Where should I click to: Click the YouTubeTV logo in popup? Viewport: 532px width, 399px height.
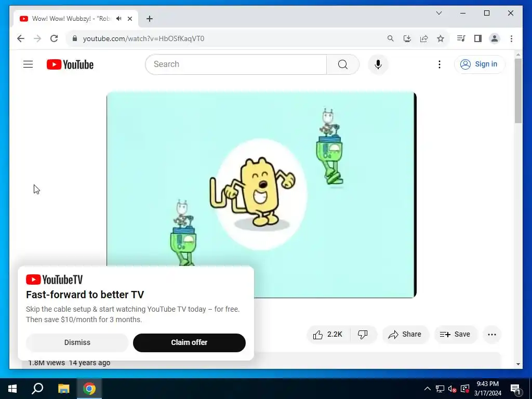tap(54, 280)
